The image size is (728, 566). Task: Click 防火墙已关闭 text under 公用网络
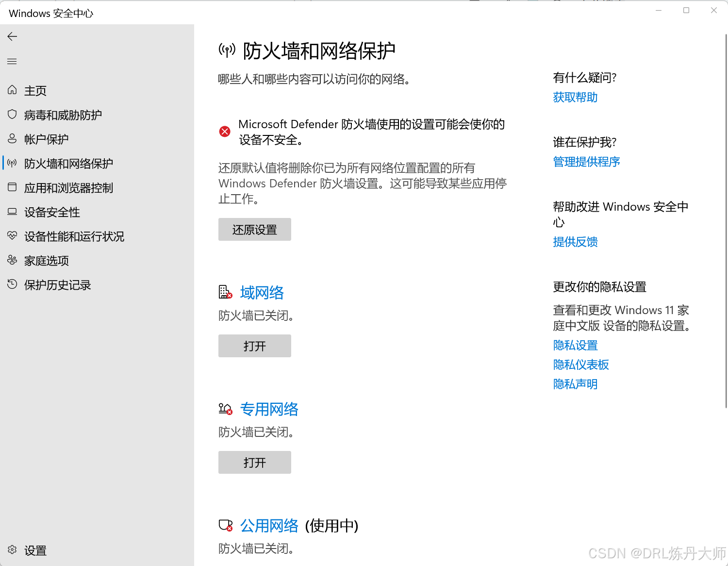click(256, 549)
